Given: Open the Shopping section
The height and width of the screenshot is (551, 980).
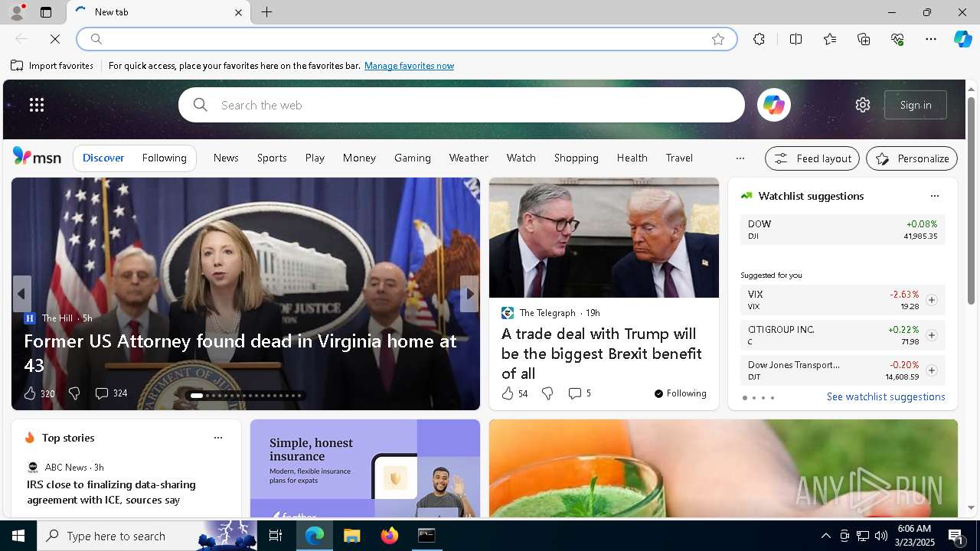Looking at the screenshot, I should click(576, 158).
